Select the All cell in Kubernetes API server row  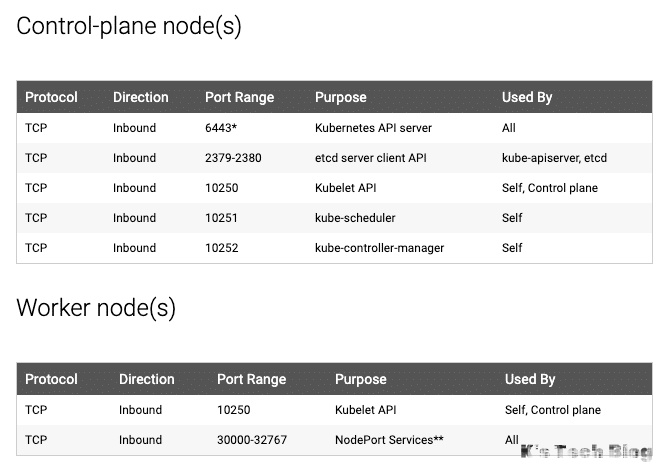pos(509,128)
